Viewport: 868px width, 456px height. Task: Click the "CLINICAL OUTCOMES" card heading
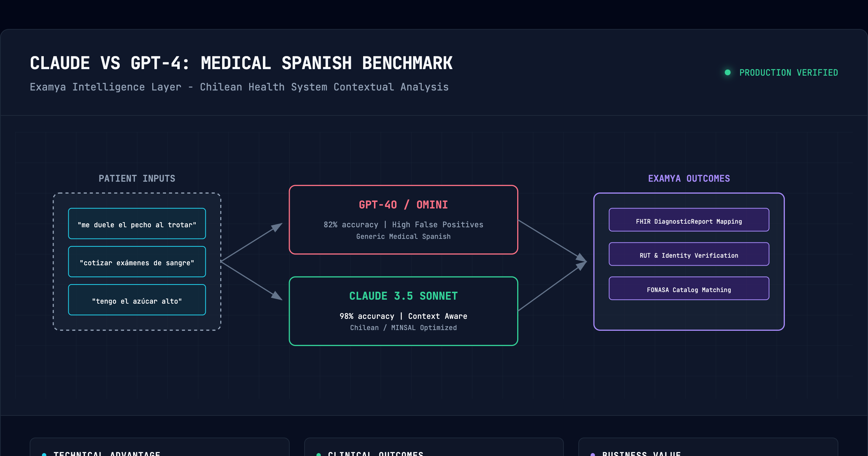(x=376, y=453)
